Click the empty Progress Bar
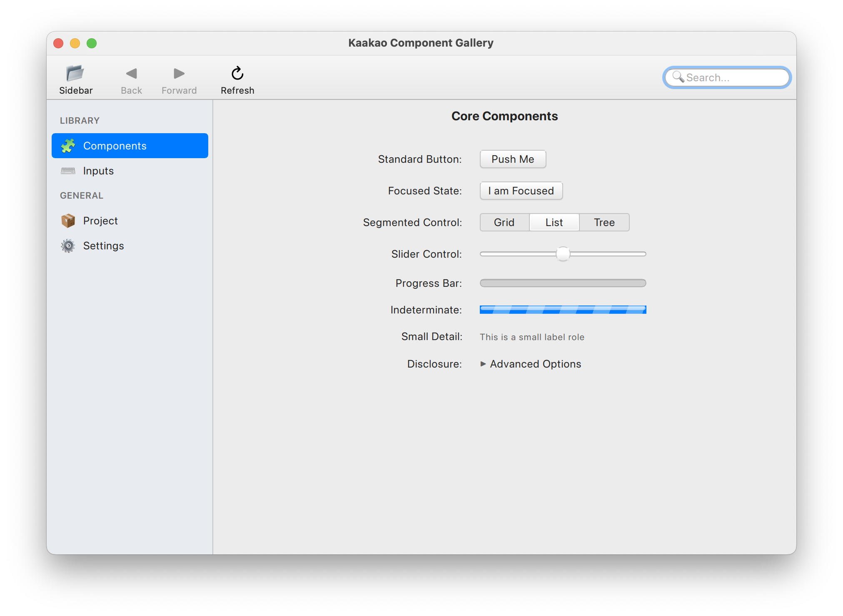Screen dimensions: 843x616 (563, 283)
